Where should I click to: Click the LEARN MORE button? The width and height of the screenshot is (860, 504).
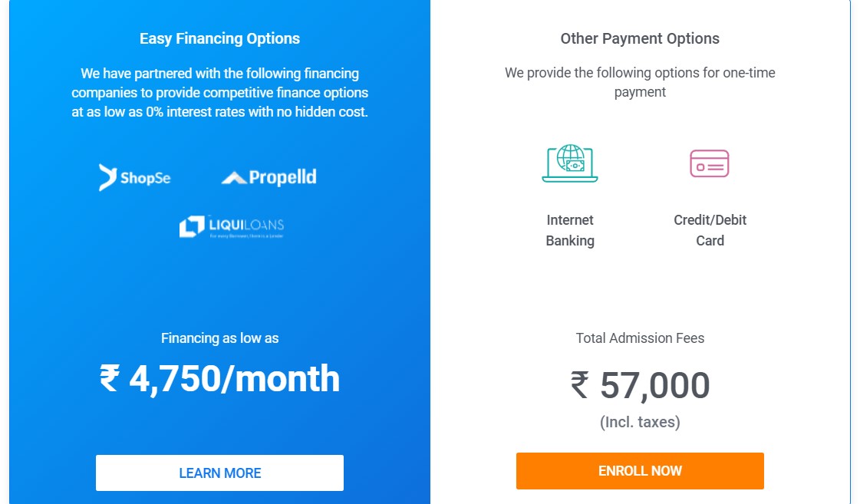pos(219,473)
